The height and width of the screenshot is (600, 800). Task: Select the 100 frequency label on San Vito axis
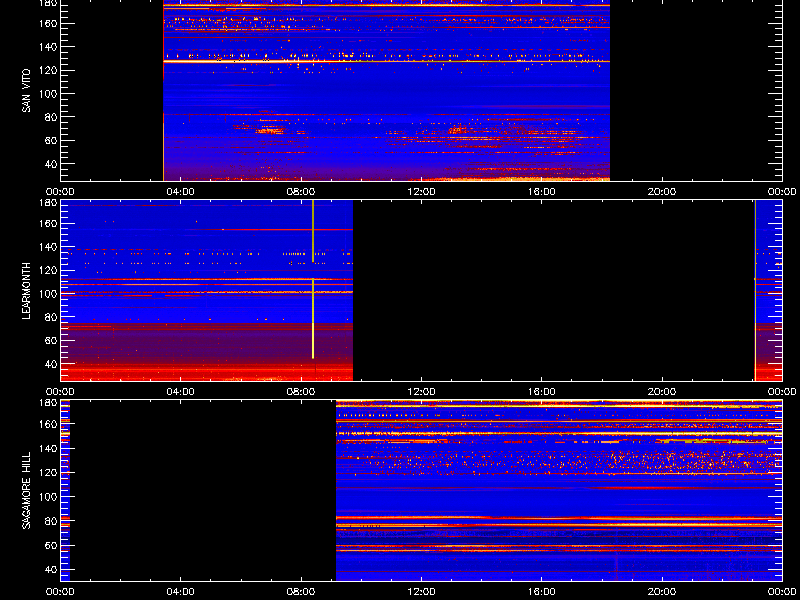[x=49, y=94]
